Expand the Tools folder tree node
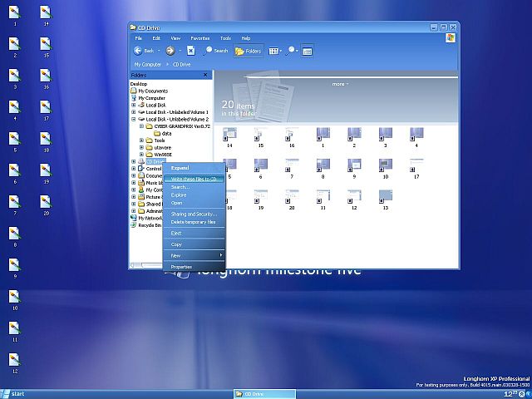This screenshot has height=399, width=532. [x=141, y=140]
